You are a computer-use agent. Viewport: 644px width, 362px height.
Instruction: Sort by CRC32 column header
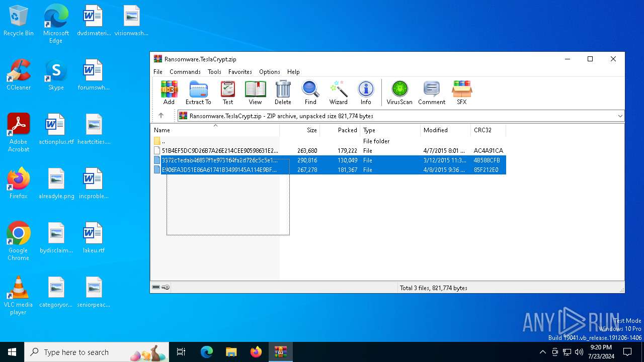tap(489, 130)
